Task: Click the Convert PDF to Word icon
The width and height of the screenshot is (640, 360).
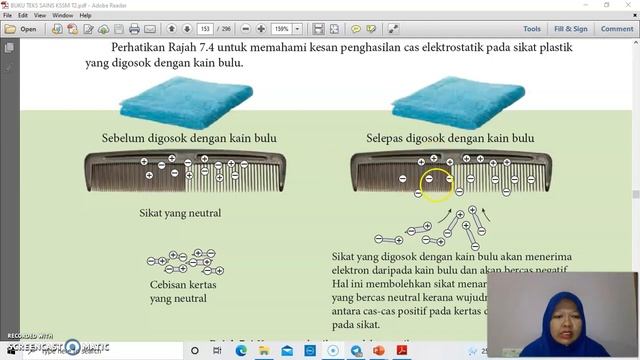Action: [x=73, y=29]
